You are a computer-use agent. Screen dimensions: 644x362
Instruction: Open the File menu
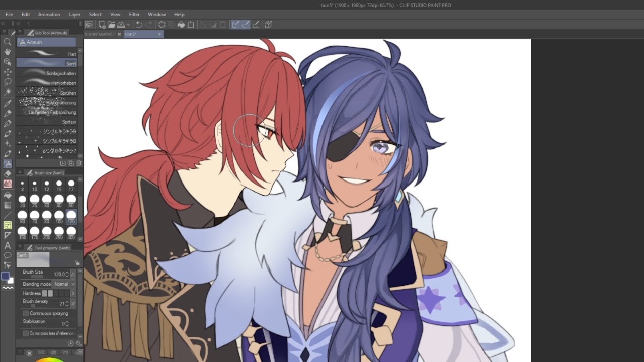(x=9, y=14)
